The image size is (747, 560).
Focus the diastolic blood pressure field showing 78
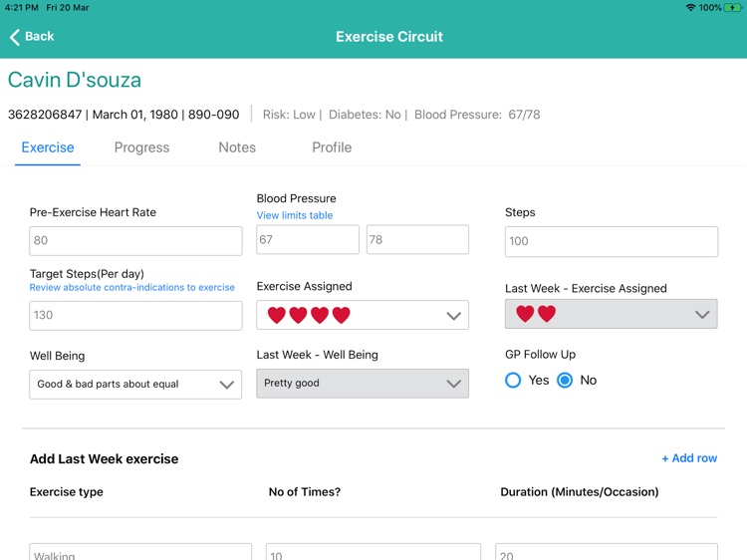click(417, 239)
